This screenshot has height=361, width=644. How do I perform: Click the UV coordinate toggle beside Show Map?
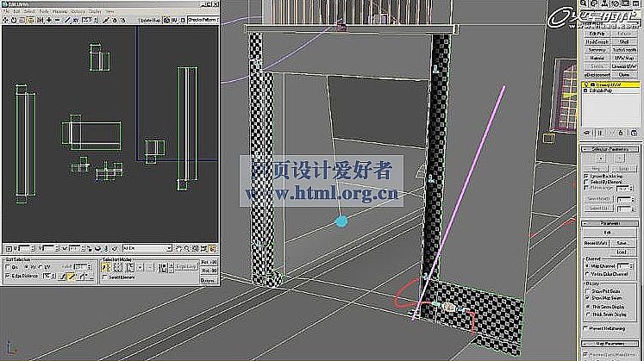174,20
